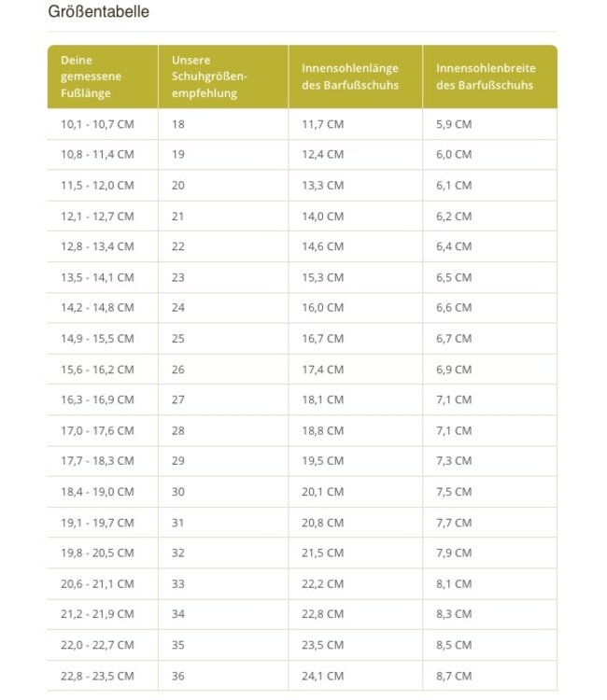The height and width of the screenshot is (700, 607).
Task: Select the 'Innensohlenlänge des Barfußschuhs' header
Action: point(350,77)
